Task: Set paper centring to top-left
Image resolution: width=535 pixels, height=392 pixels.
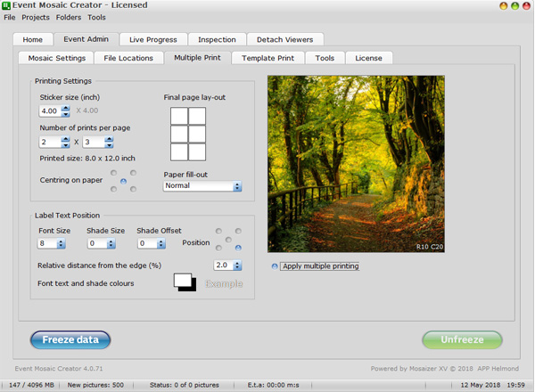Action: tap(113, 173)
